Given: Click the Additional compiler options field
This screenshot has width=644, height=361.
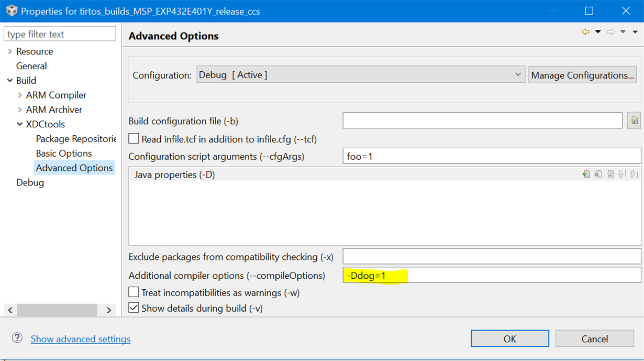Looking at the screenshot, I should click(491, 275).
